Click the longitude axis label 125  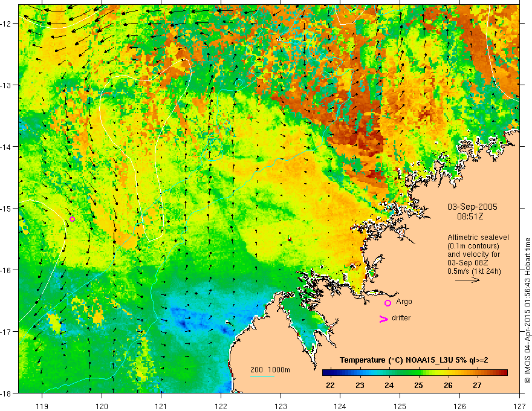[400, 406]
